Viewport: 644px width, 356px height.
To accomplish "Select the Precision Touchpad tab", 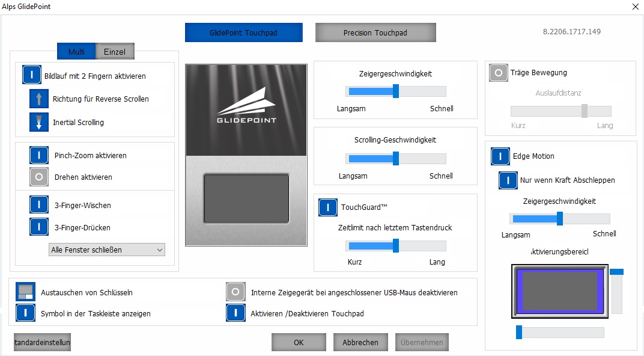I will pos(375,32).
